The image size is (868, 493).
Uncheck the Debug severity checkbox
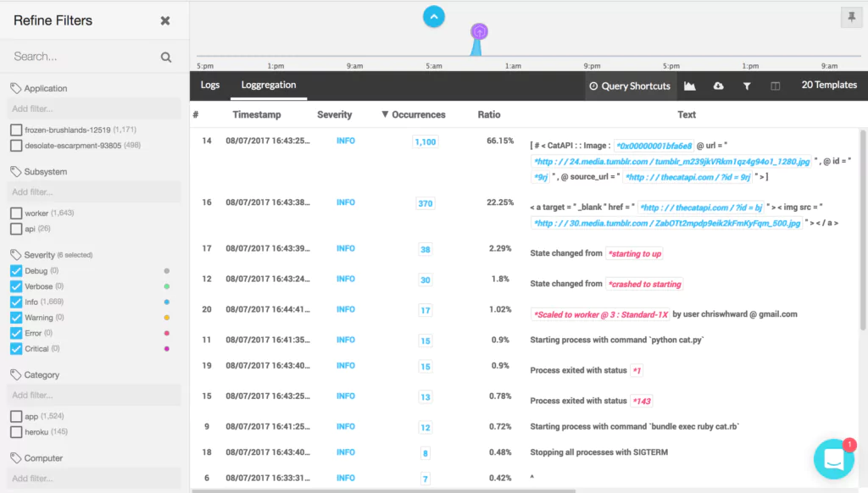(16, 271)
